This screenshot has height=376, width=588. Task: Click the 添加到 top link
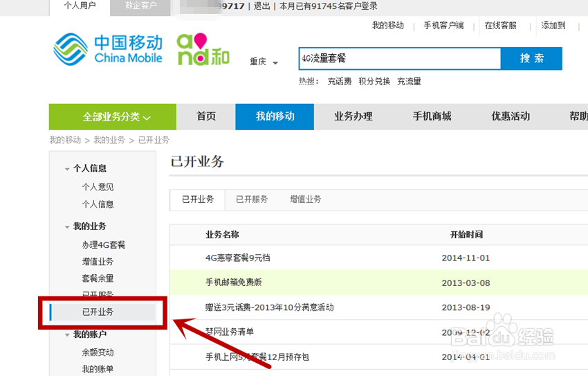(x=553, y=26)
